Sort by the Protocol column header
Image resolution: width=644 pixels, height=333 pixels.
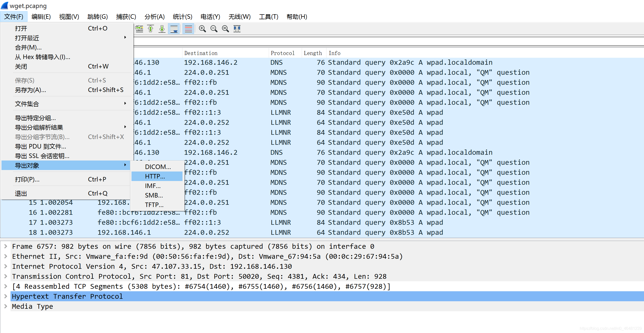point(285,53)
